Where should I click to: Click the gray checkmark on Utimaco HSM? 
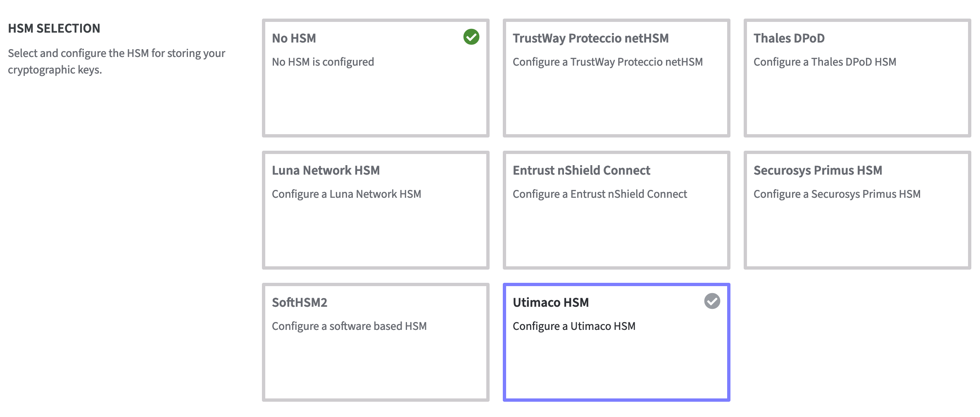click(x=712, y=301)
